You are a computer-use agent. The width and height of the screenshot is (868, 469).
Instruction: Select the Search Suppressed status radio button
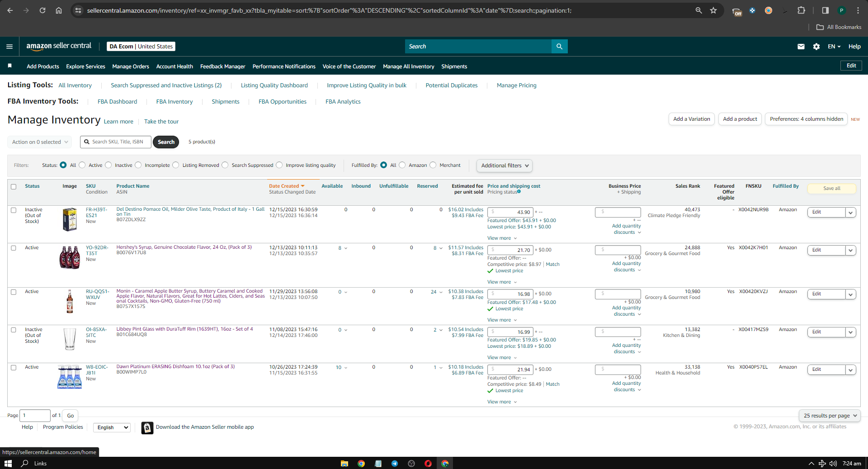click(225, 165)
